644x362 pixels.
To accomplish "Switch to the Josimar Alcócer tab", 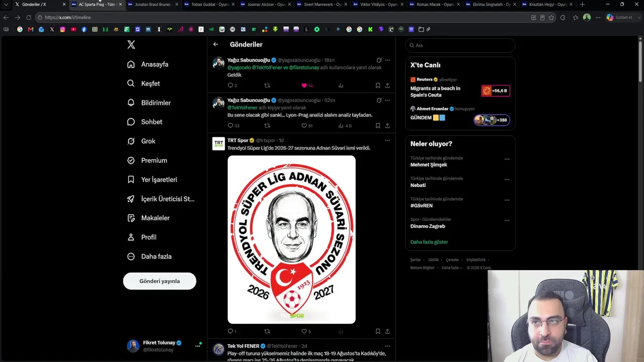I will [x=265, y=5].
